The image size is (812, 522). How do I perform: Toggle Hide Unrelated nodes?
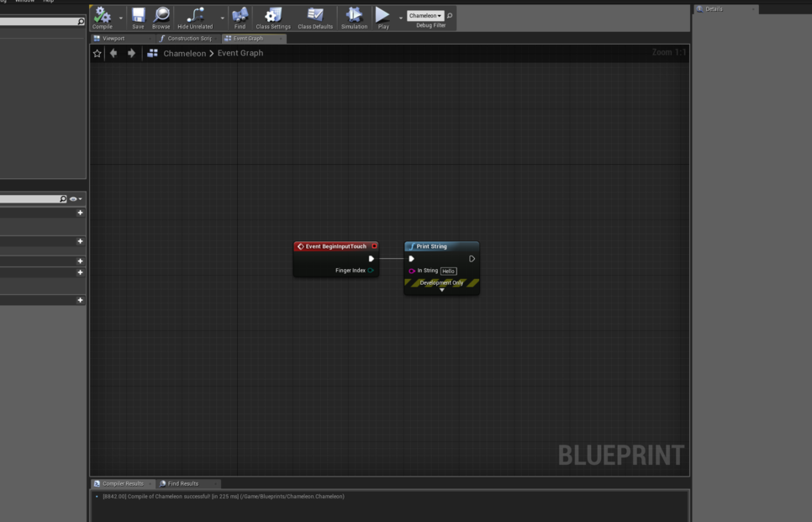click(195, 18)
